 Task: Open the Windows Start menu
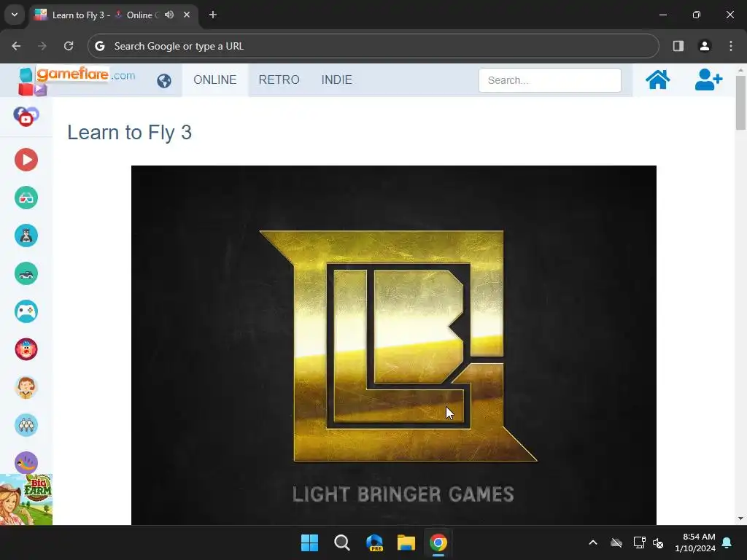pos(309,542)
